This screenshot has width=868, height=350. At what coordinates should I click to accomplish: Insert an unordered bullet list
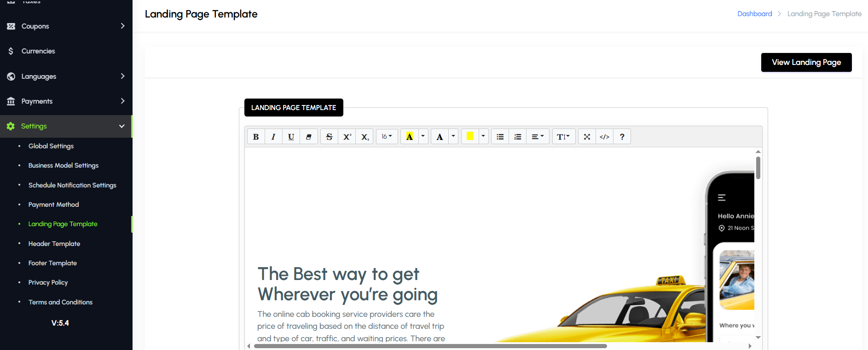pos(500,137)
